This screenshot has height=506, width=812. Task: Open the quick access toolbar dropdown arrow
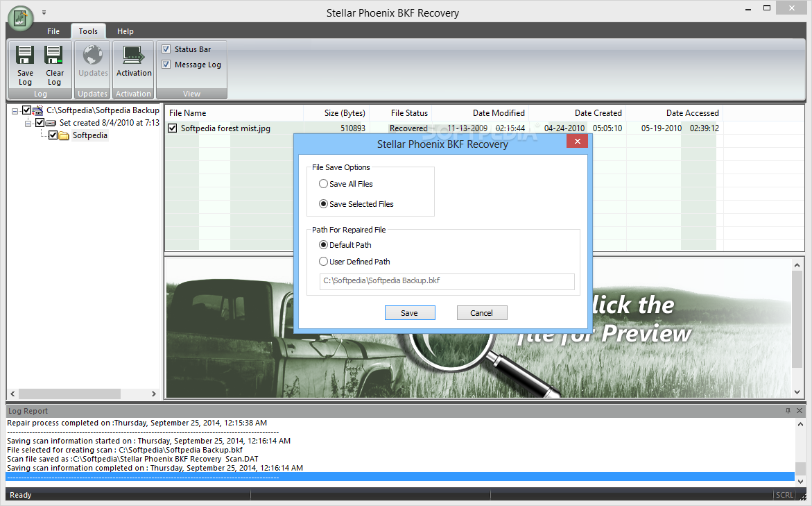44,12
